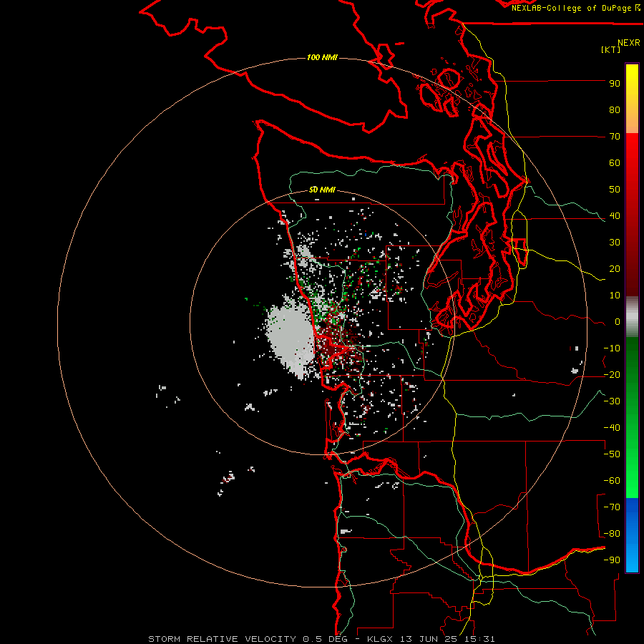Click the -30 value on the velocity scale

click(x=612, y=401)
